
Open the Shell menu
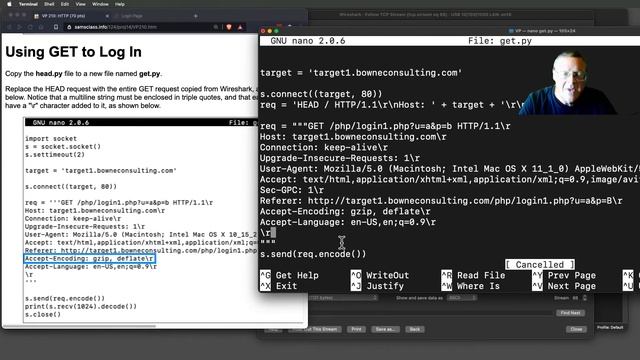[x=49, y=4]
